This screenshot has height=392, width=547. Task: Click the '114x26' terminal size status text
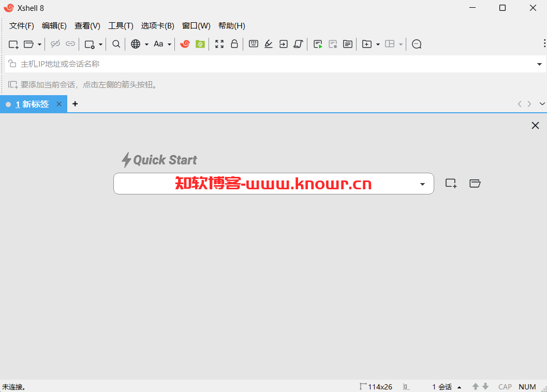pos(380,387)
